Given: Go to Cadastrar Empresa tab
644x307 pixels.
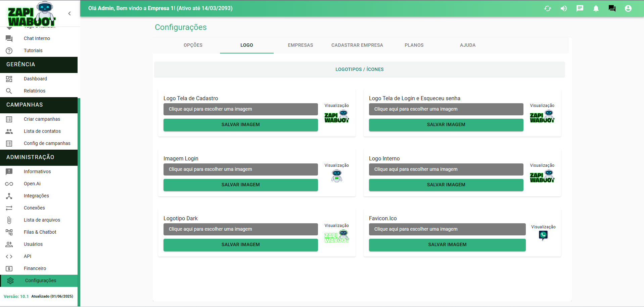Looking at the screenshot, I should (357, 45).
